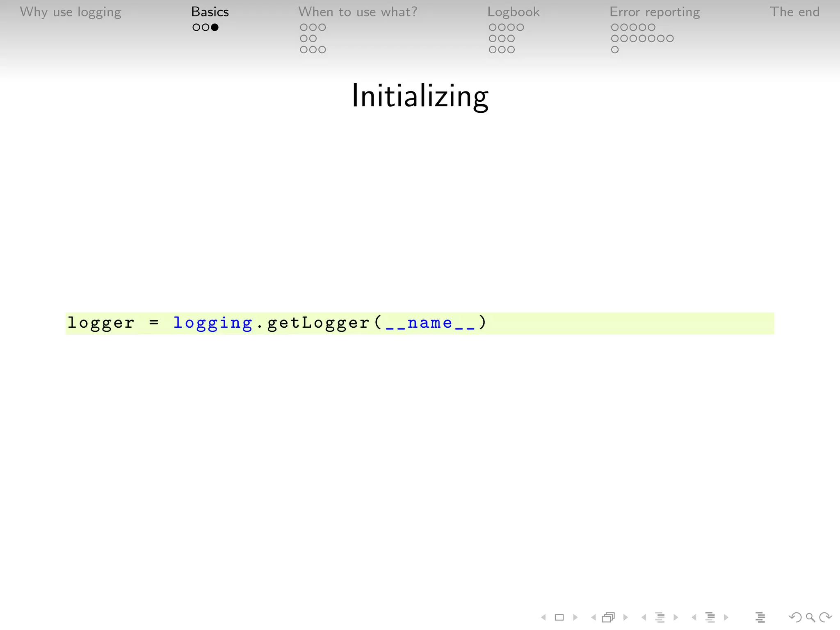Image resolution: width=840 pixels, height=630 pixels.
Task: Open 'The end' section
Action: (x=794, y=12)
